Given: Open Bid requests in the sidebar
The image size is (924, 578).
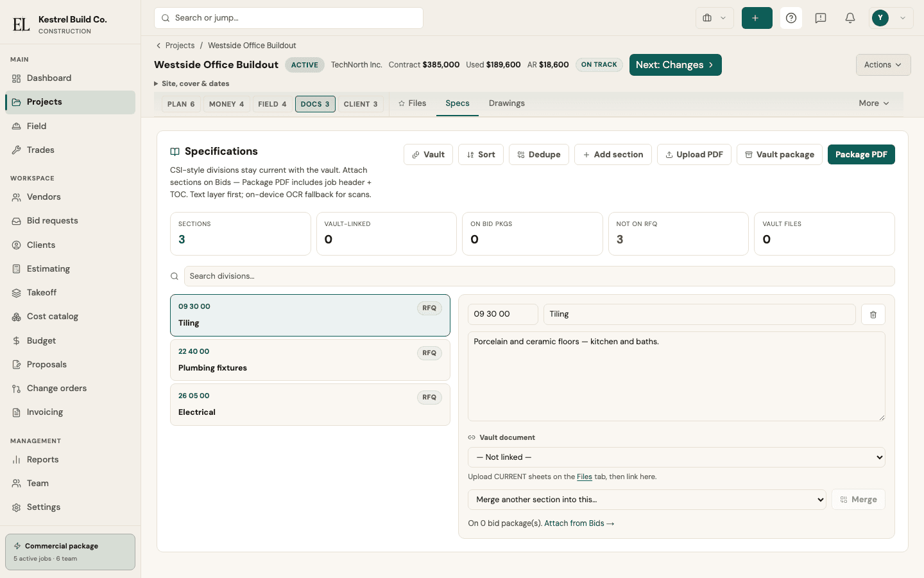Looking at the screenshot, I should click(71, 221).
